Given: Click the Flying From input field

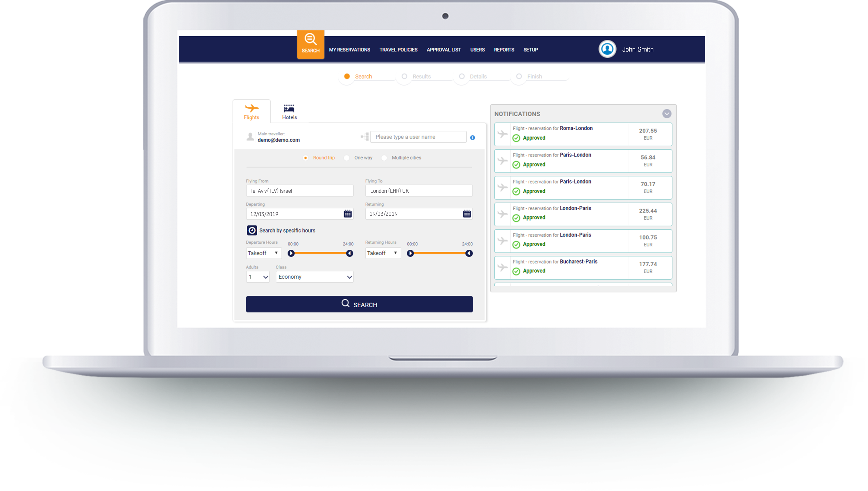Looking at the screenshot, I should tap(299, 191).
